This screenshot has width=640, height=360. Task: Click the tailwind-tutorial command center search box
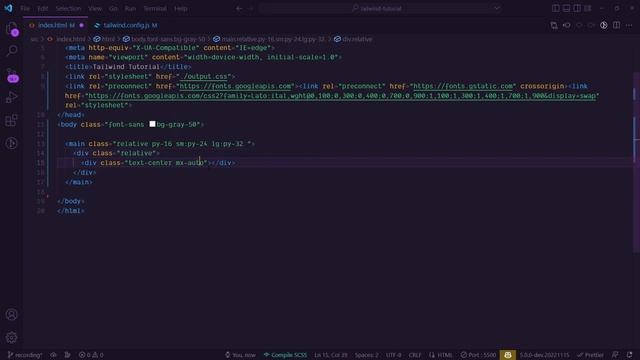pyautogui.click(x=380, y=8)
